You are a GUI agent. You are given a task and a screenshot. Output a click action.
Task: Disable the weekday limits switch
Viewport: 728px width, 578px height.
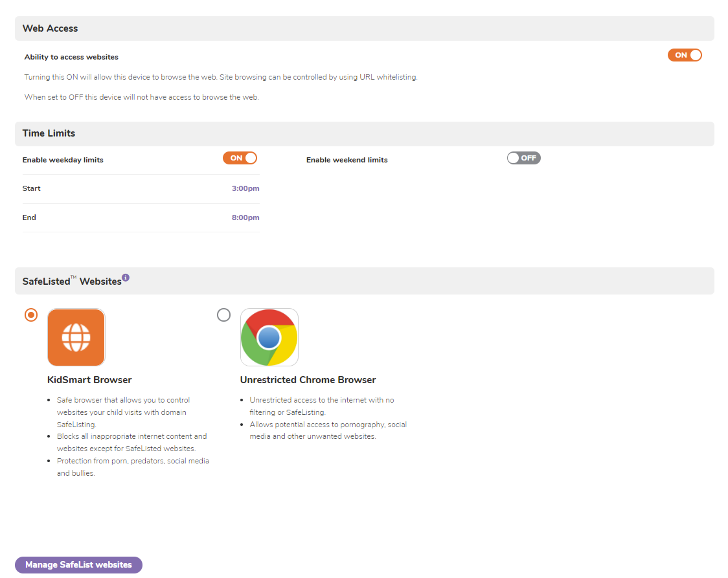pos(240,158)
